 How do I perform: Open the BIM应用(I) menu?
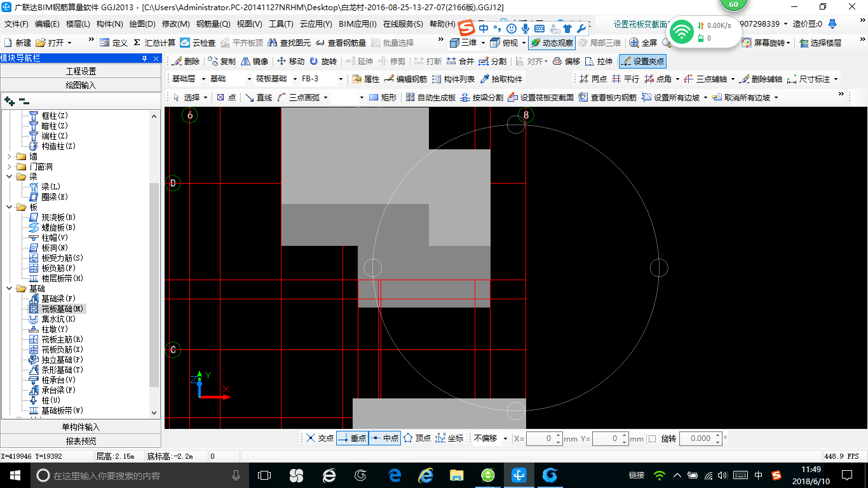358,24
